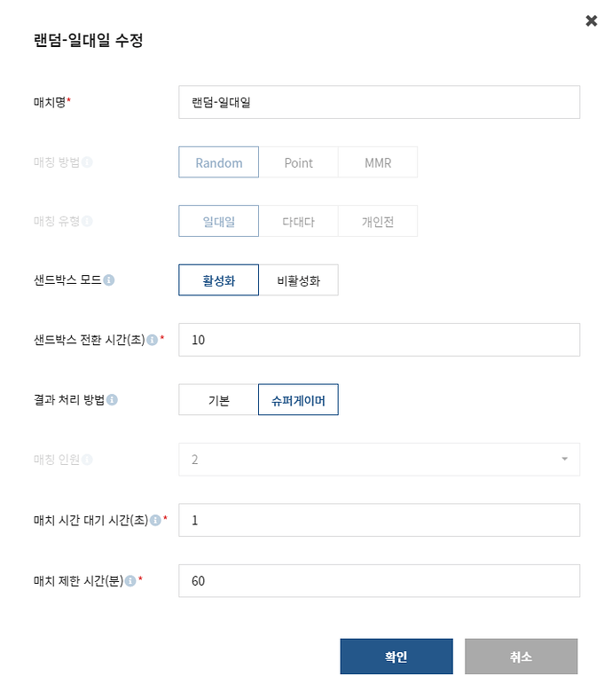Click info icon beside 결과 처리 방법
This screenshot has height=700, width=612.
pos(112,399)
